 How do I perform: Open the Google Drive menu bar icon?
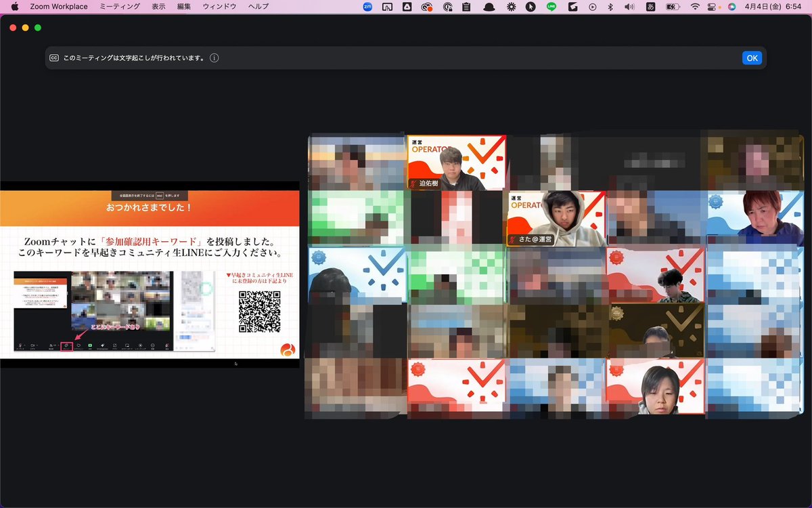pyautogui.click(x=407, y=7)
